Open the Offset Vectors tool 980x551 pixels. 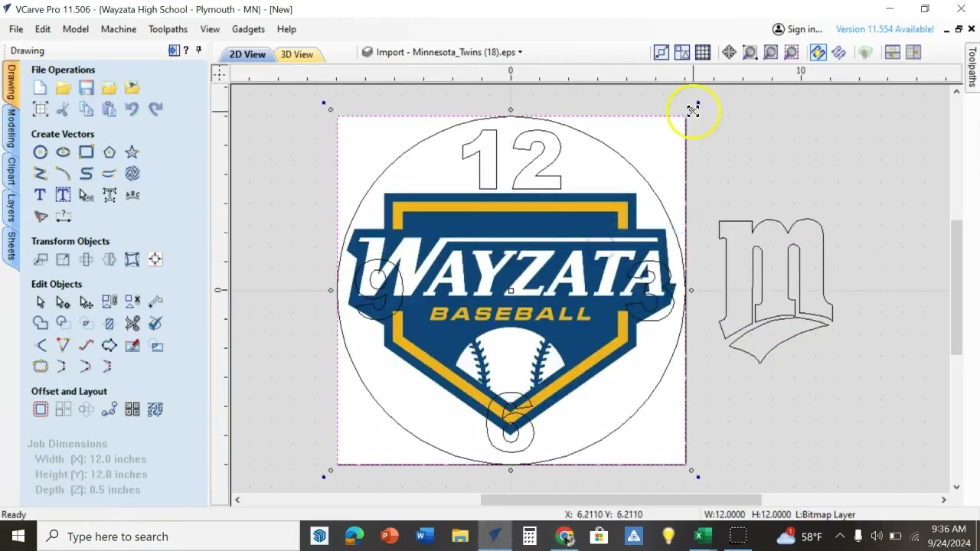pyautogui.click(x=40, y=409)
